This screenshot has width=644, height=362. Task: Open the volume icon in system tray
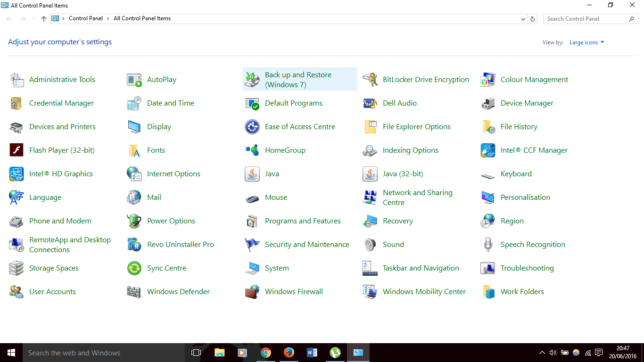pos(553,353)
